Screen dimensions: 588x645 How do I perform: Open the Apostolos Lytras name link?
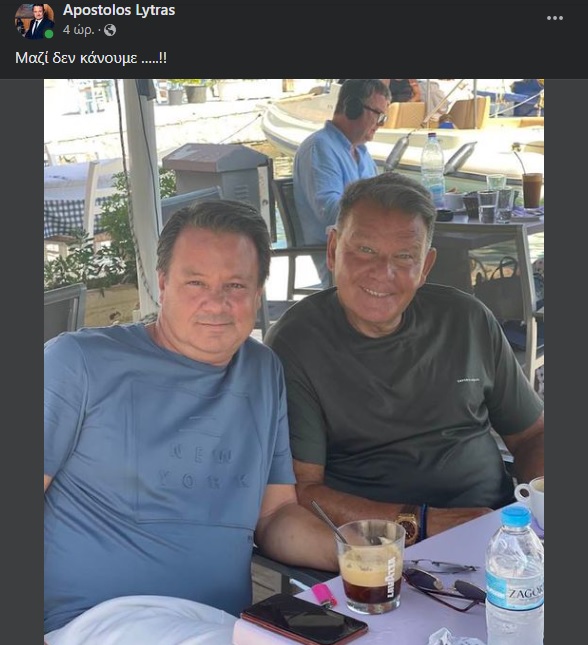coord(119,10)
